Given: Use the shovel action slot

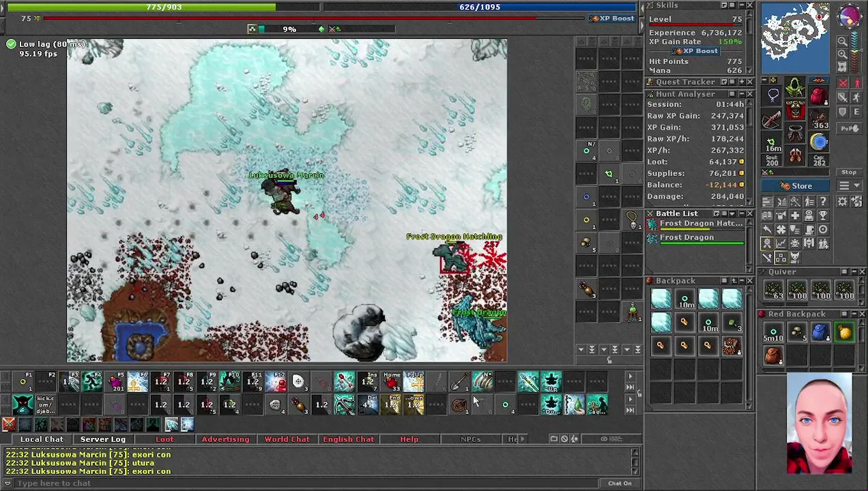Looking at the screenshot, I should click(460, 382).
